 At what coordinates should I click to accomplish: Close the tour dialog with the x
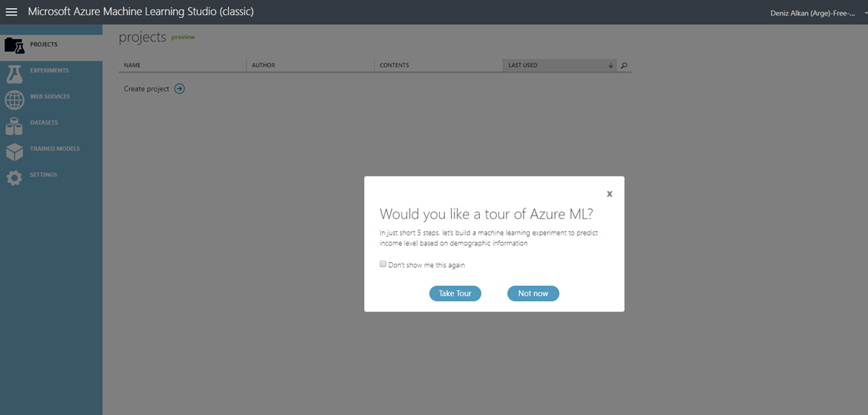(610, 193)
